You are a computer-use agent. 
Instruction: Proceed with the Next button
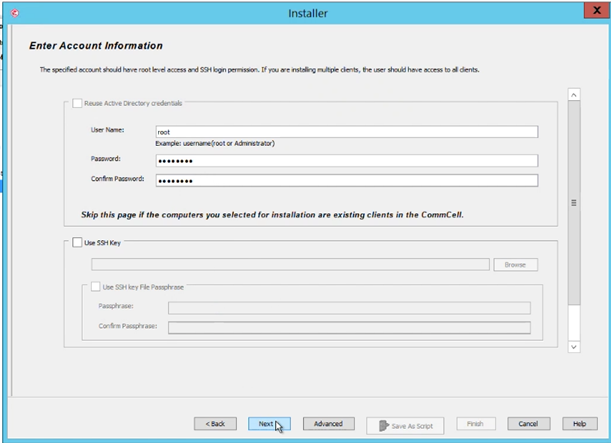pyautogui.click(x=269, y=423)
